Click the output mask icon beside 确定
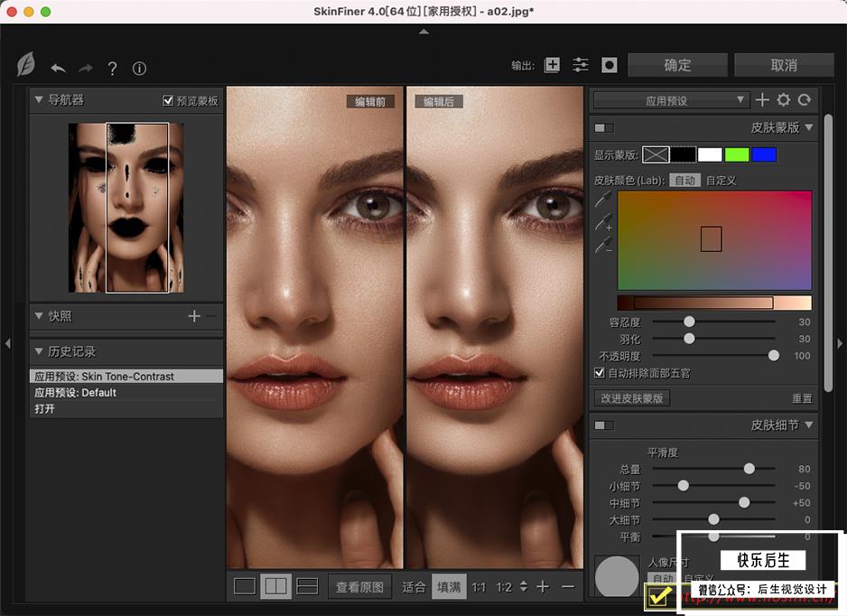This screenshot has height=616, width=847. (x=610, y=65)
